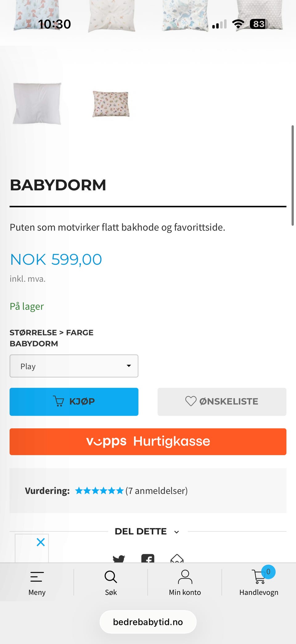296x644 pixels.
Task: Open the 7 anmeldelser reviews link
Action: click(157, 491)
